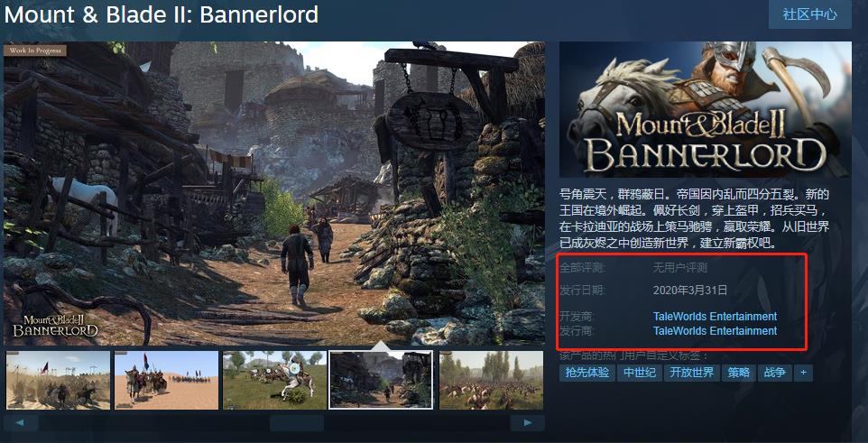Click the main village screenshot
Viewport: 868px width, 443px height.
point(274,194)
